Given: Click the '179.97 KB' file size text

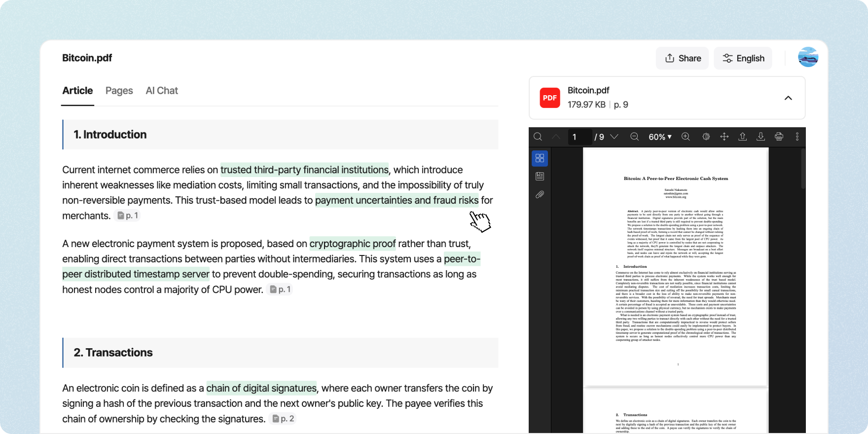Looking at the screenshot, I should tap(586, 105).
